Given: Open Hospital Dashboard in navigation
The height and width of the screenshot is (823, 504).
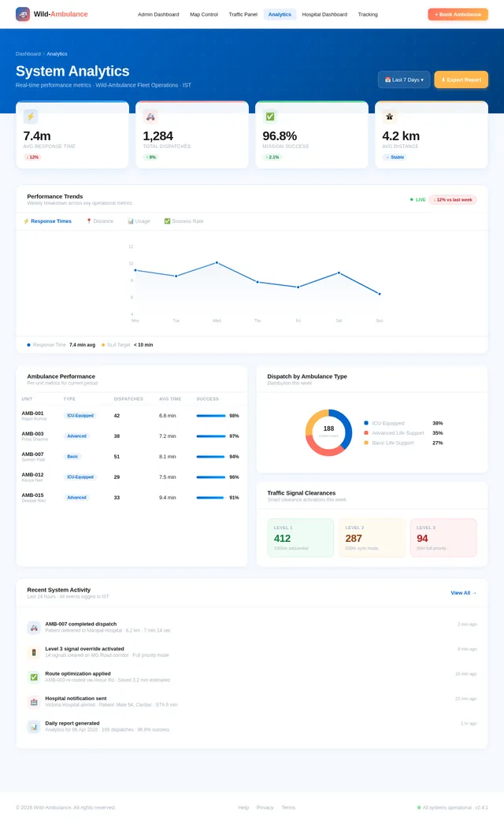Looking at the screenshot, I should coord(324,15).
